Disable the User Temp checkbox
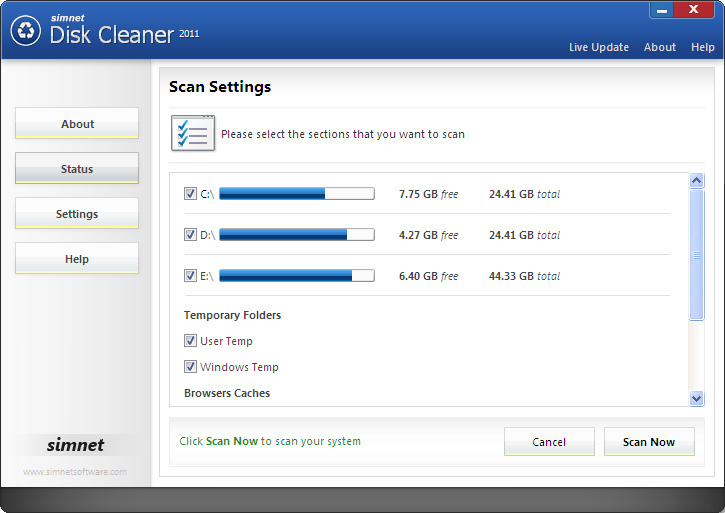This screenshot has width=725, height=513. pyautogui.click(x=191, y=341)
